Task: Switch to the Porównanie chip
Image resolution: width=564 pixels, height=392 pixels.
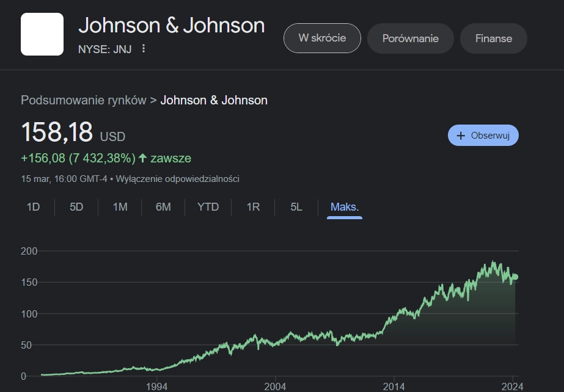Action: click(411, 38)
